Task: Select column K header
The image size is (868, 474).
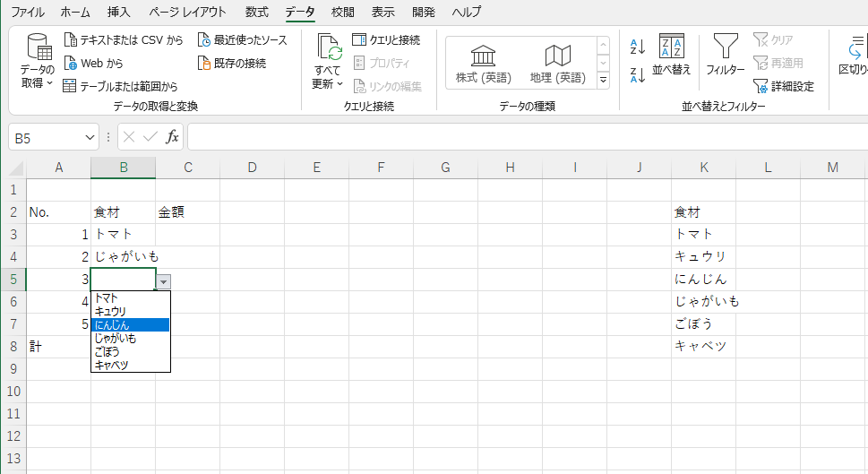Action: [703, 168]
